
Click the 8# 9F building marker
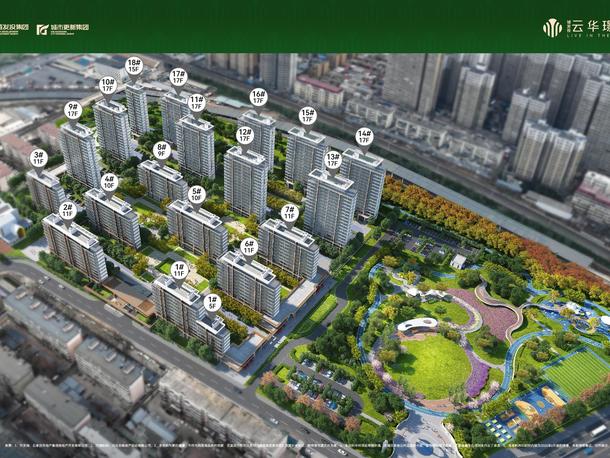161,151
